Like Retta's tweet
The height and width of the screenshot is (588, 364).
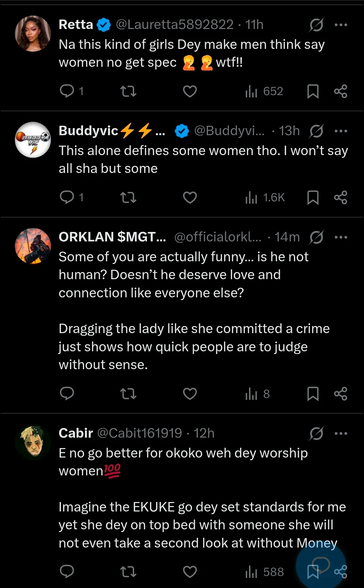(x=190, y=91)
